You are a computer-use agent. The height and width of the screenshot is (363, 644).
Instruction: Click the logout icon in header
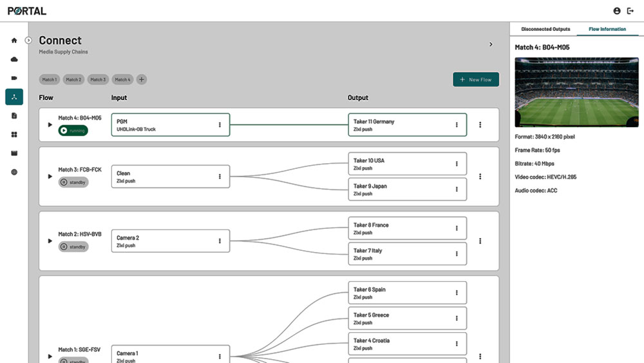(x=630, y=11)
